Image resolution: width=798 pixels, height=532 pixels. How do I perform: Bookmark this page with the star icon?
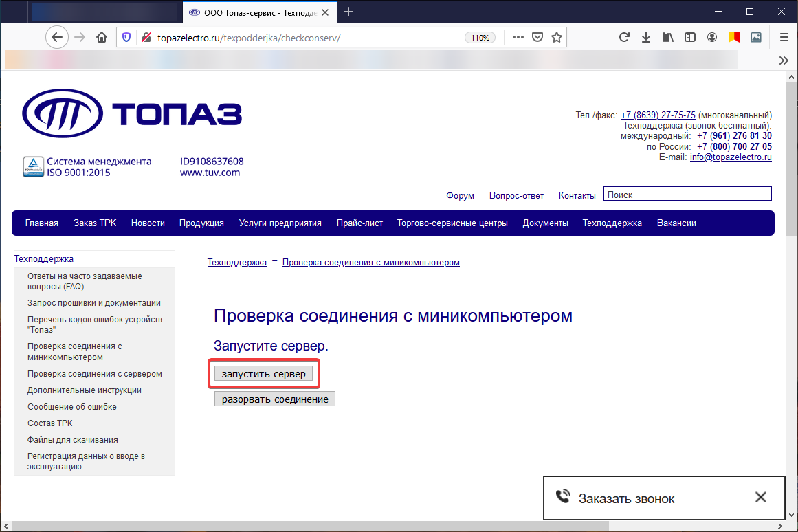tap(557, 37)
